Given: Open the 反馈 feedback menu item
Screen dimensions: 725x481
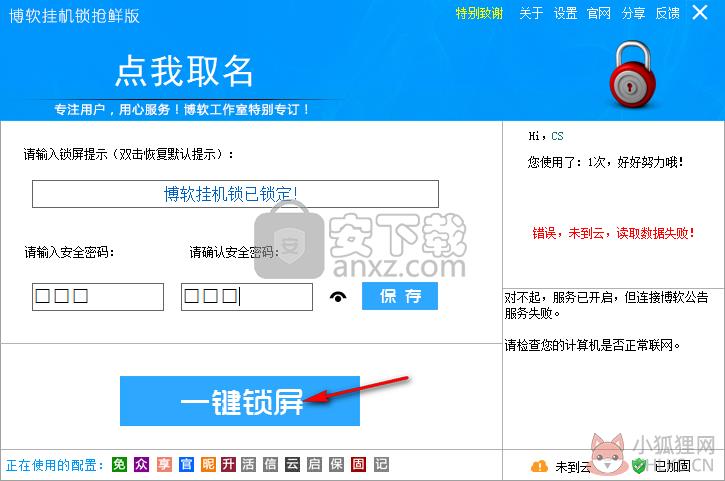Looking at the screenshot, I should coord(667,13).
